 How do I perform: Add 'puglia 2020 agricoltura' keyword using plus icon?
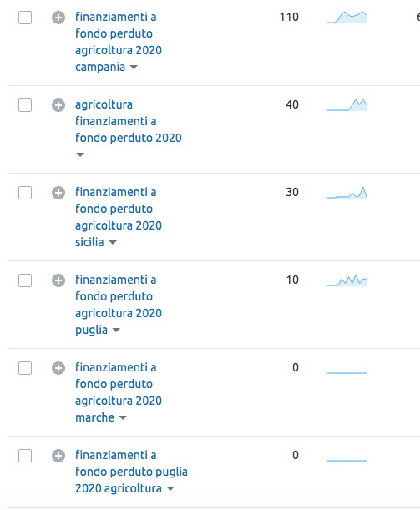(x=58, y=456)
